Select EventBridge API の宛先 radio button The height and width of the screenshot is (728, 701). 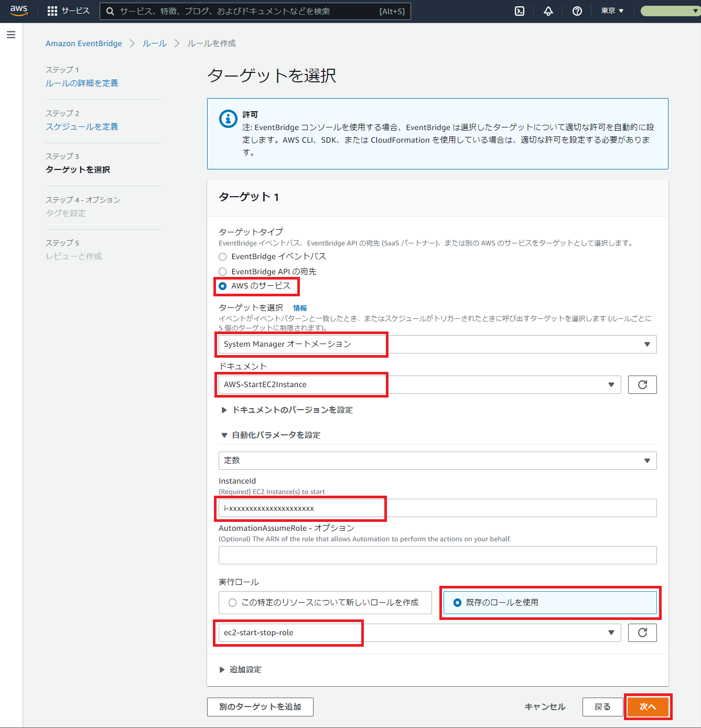pyautogui.click(x=223, y=272)
